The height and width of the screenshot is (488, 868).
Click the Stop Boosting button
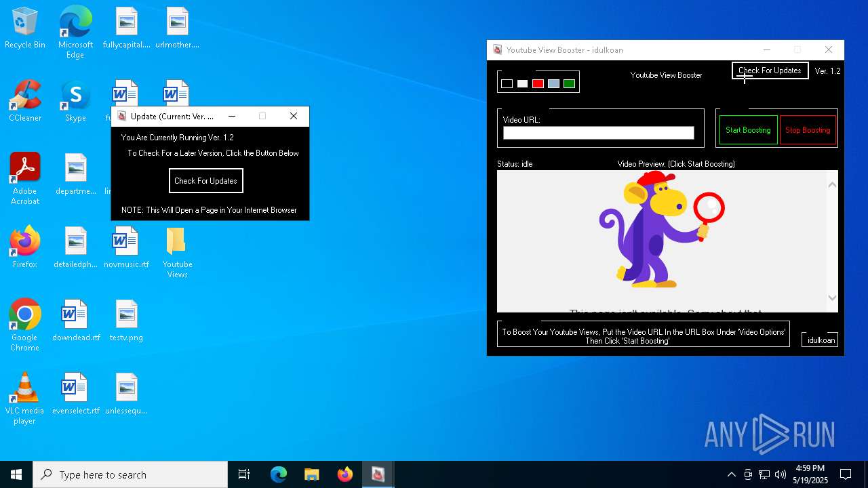click(808, 130)
